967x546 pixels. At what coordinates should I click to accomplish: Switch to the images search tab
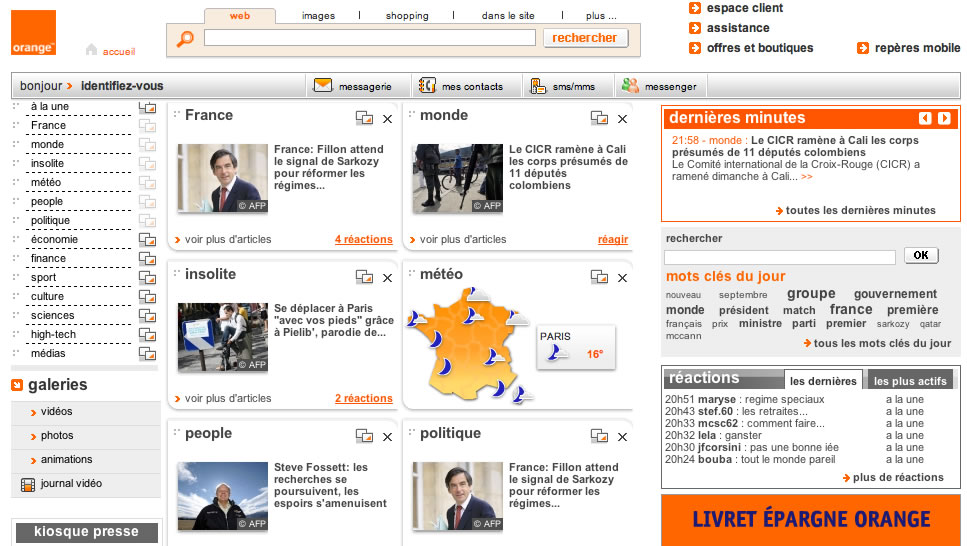318,16
